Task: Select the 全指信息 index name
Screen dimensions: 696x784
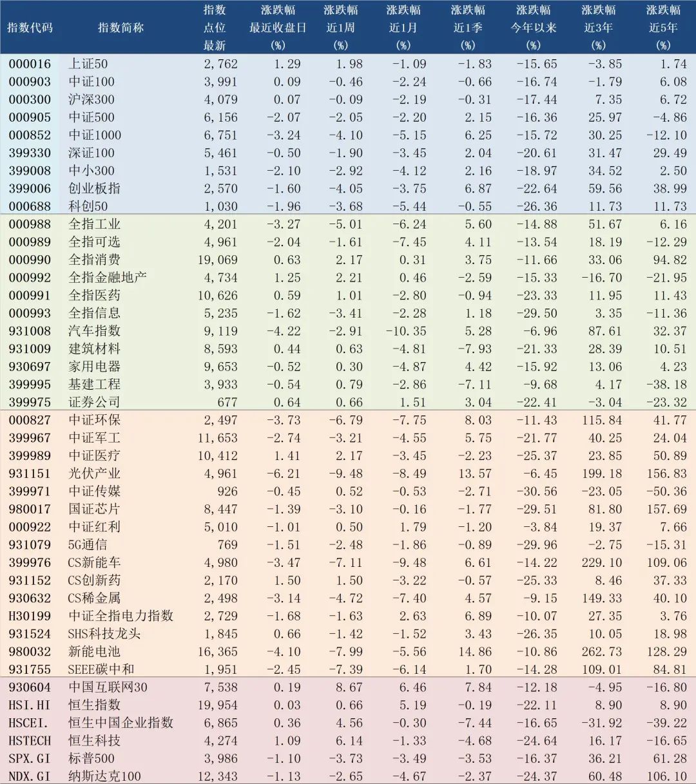Action: (x=94, y=313)
